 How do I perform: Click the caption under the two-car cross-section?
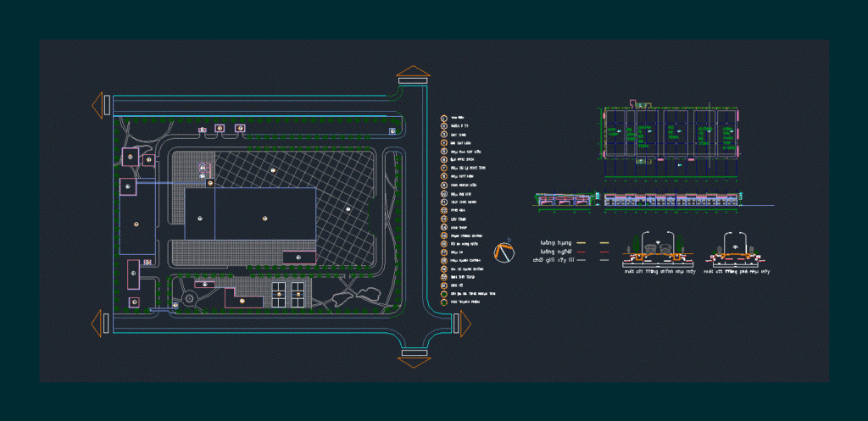(659, 272)
